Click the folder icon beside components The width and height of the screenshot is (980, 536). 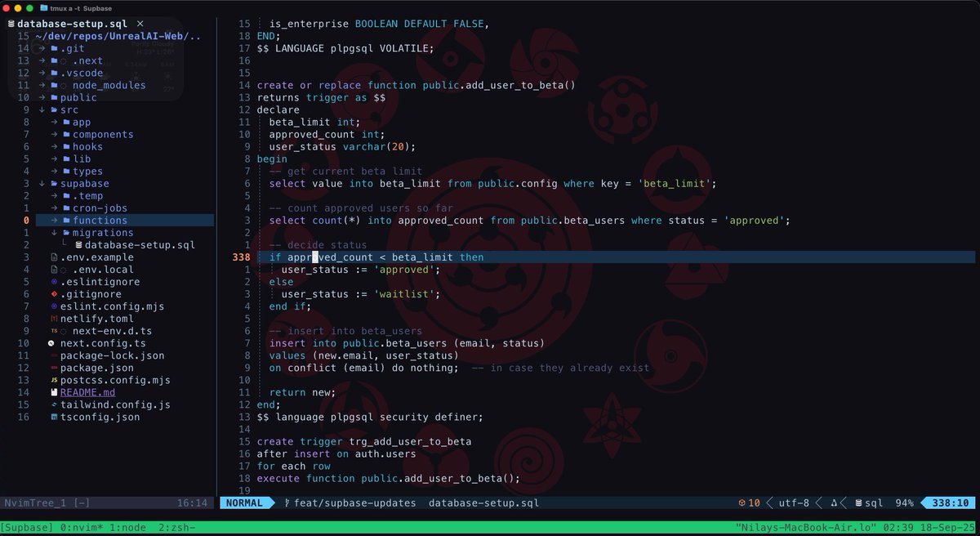click(66, 134)
